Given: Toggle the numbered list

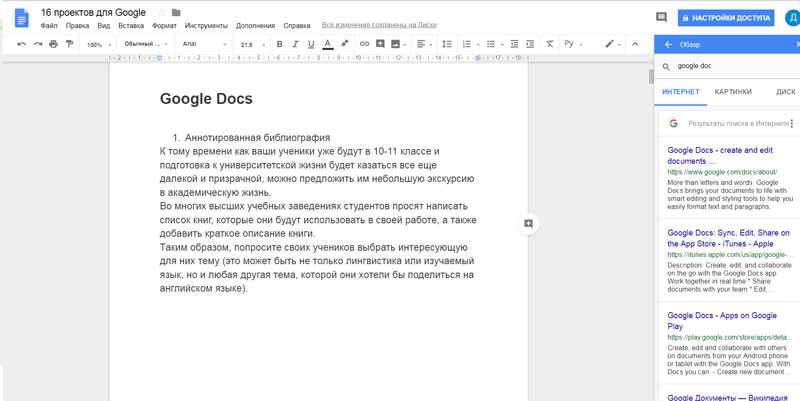Looking at the screenshot, I should [x=466, y=44].
